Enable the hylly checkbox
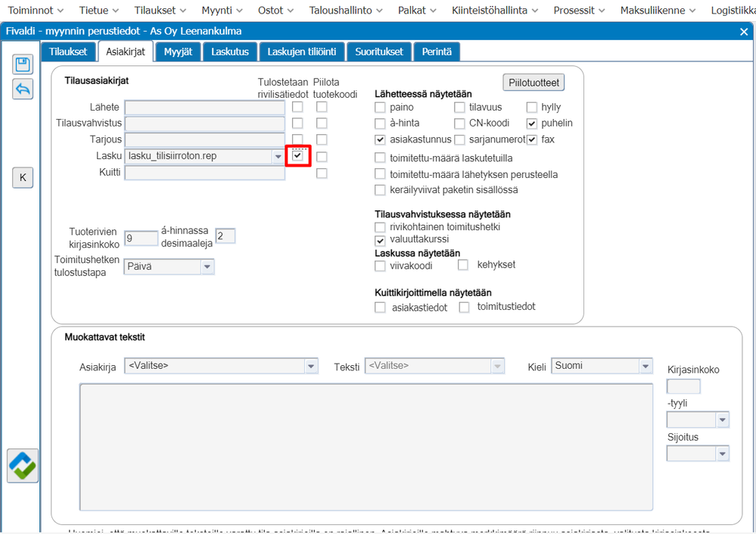The width and height of the screenshot is (756, 534). [x=532, y=107]
